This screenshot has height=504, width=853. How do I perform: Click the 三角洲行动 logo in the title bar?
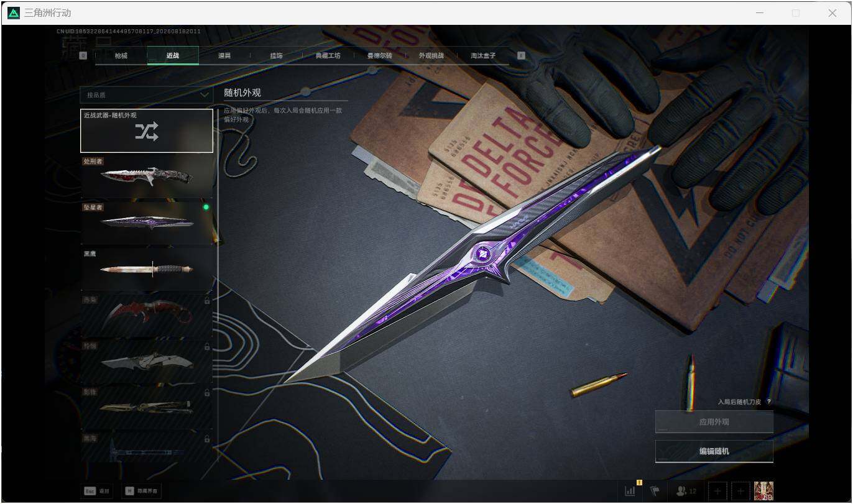(14, 13)
